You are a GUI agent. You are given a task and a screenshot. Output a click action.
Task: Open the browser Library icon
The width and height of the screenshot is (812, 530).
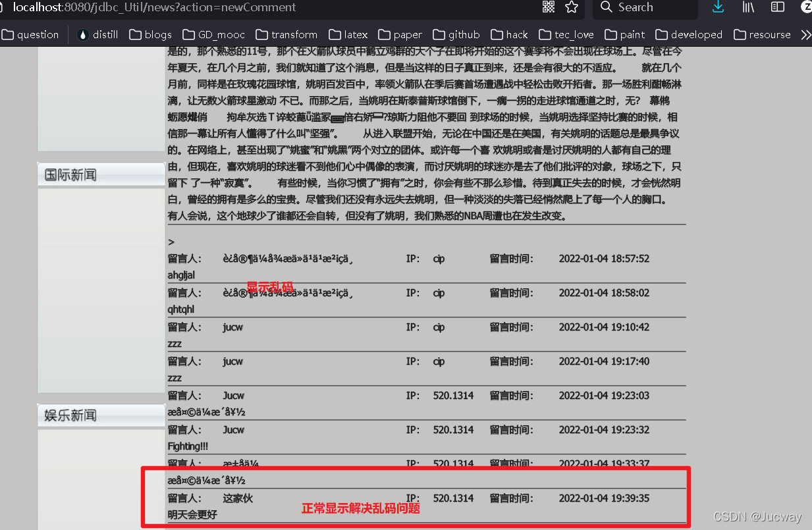[x=747, y=7]
